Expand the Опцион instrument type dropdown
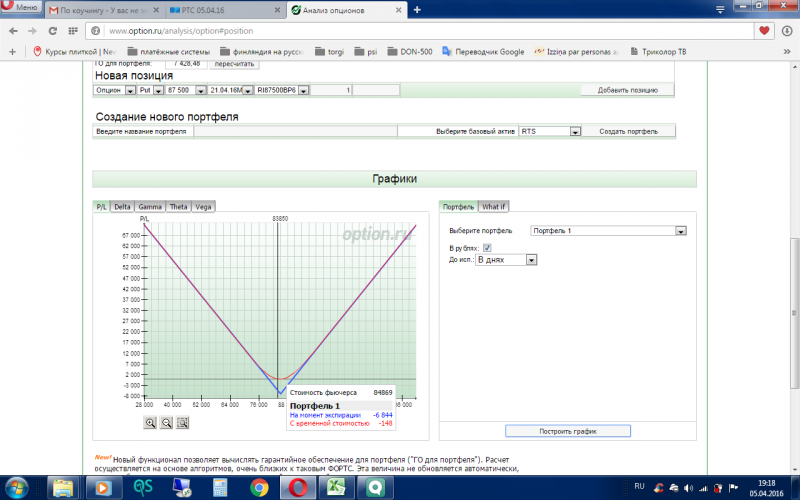Image resolution: width=800 pixels, height=500 pixels. point(130,90)
